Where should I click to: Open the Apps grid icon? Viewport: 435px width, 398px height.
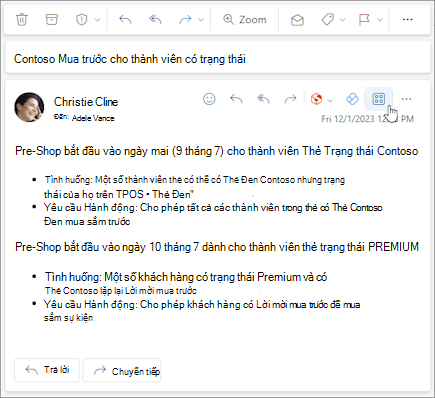coord(379,99)
